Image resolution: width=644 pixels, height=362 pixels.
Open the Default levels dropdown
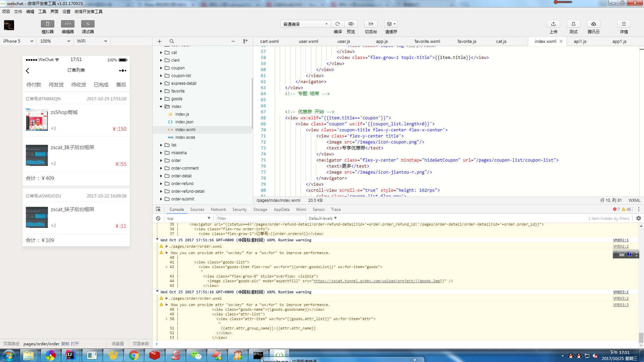tap(322, 218)
